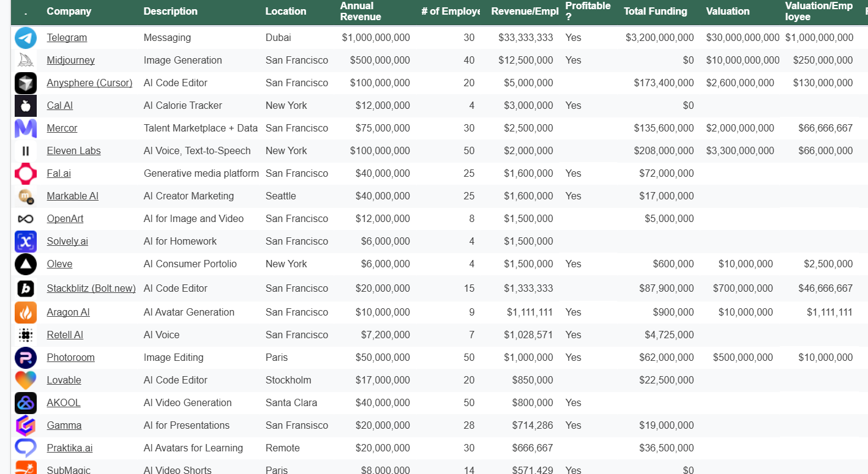Viewport: 868px width, 474px height.
Task: Open the Aragon AI link
Action: click(68, 313)
